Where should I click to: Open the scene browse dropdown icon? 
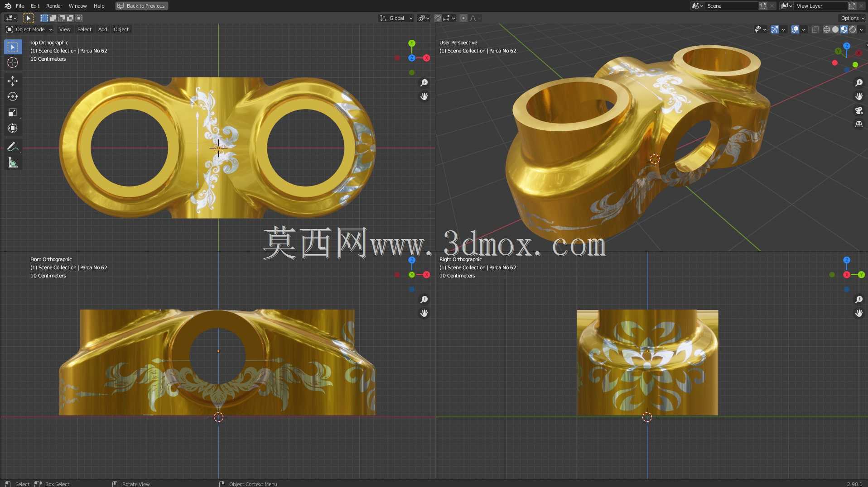click(x=697, y=6)
